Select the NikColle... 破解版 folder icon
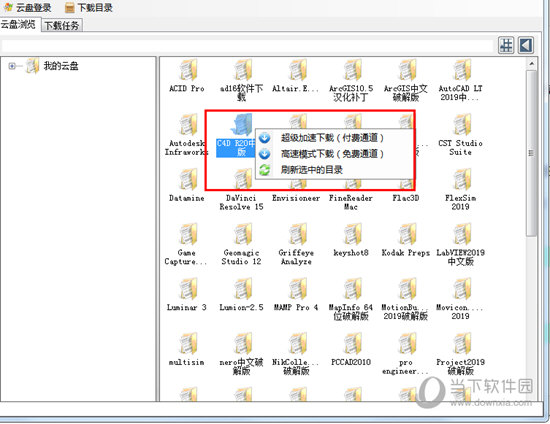The height and width of the screenshot is (424, 550). [298, 343]
